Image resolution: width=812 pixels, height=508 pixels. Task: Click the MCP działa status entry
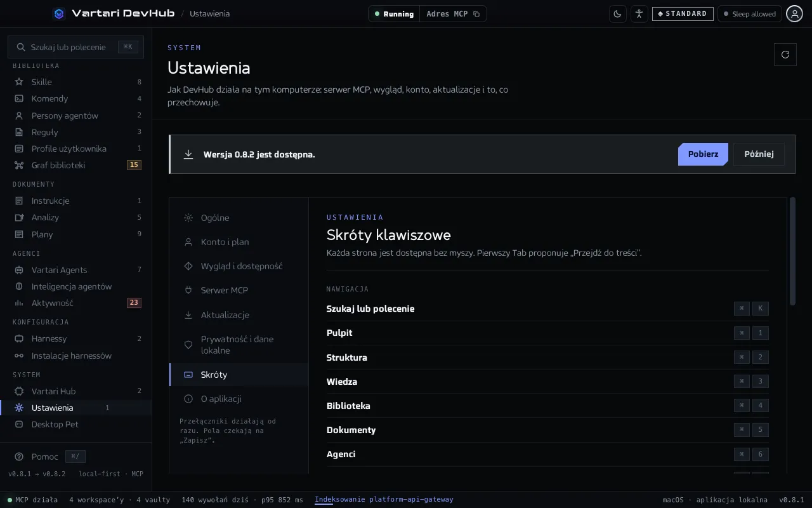32,500
